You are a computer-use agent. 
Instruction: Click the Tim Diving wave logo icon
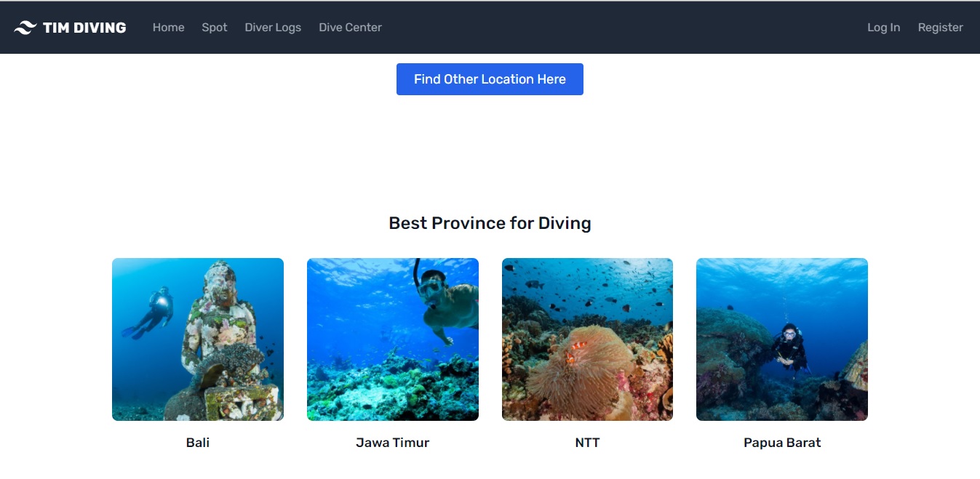pos(25,28)
